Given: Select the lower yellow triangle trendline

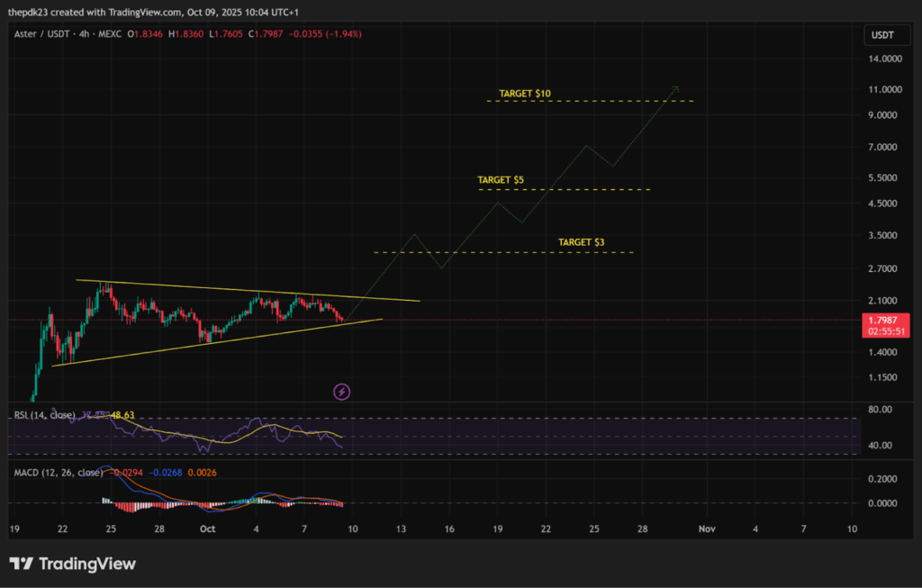Looking at the screenshot, I should click(216, 343).
